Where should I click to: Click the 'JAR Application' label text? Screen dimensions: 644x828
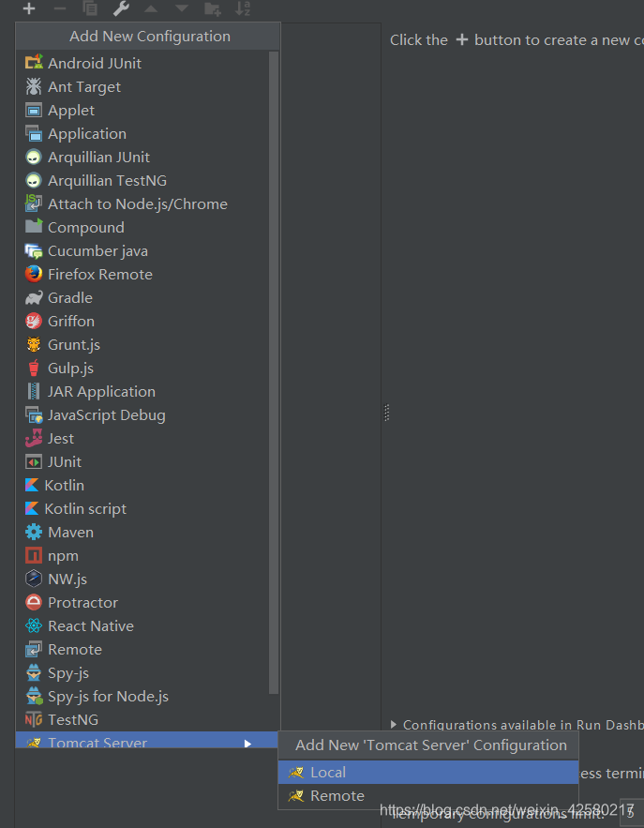point(101,392)
